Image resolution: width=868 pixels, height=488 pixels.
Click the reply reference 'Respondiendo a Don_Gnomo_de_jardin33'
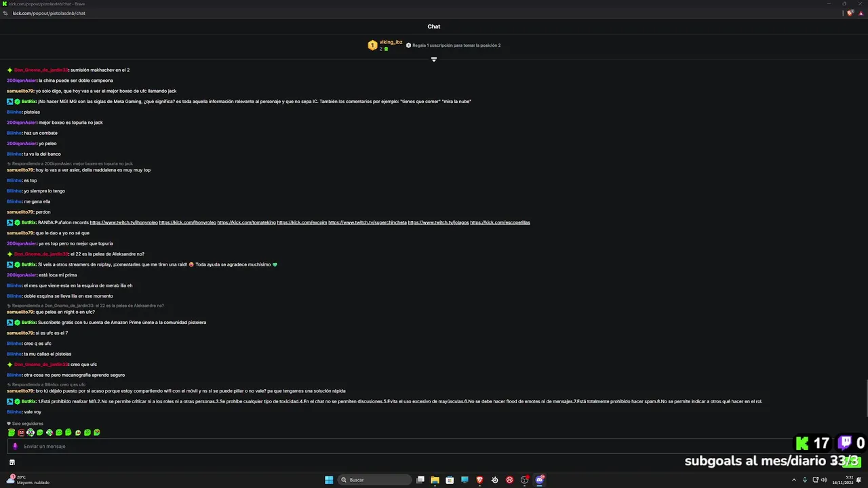point(87,306)
